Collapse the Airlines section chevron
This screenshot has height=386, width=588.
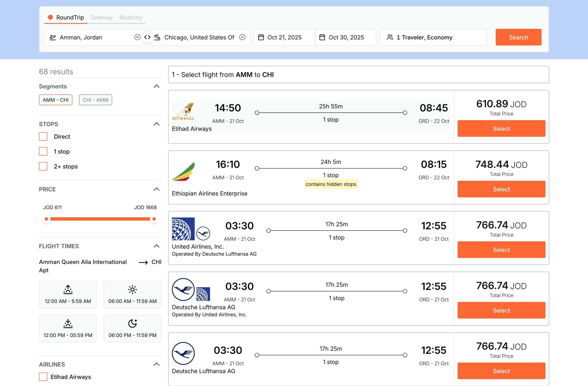coord(156,364)
